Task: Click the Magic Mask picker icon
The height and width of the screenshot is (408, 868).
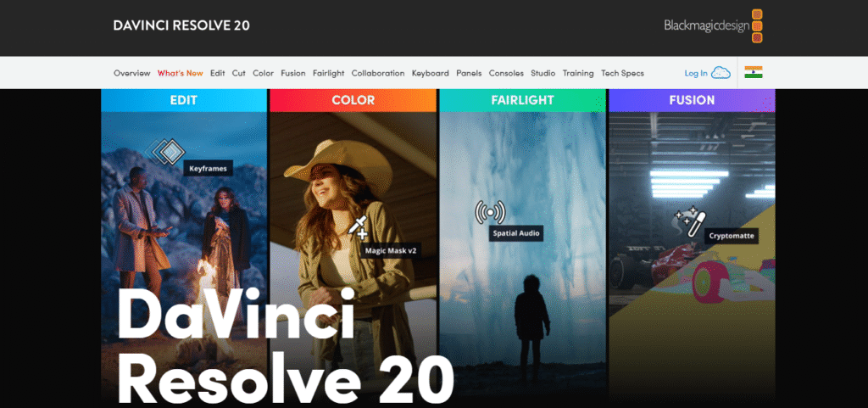Action: [x=358, y=227]
